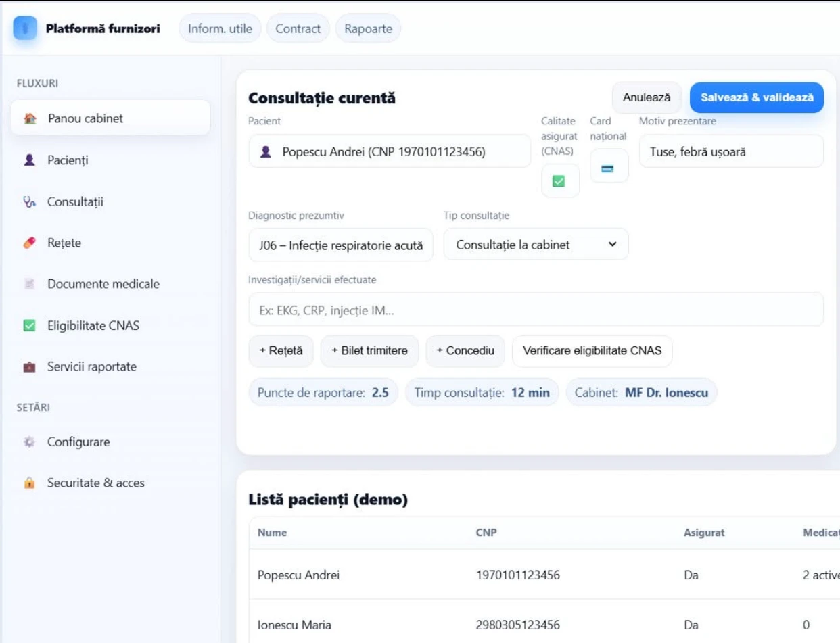The width and height of the screenshot is (840, 643).
Task: Open Documente medicale document icon
Action: tap(28, 283)
